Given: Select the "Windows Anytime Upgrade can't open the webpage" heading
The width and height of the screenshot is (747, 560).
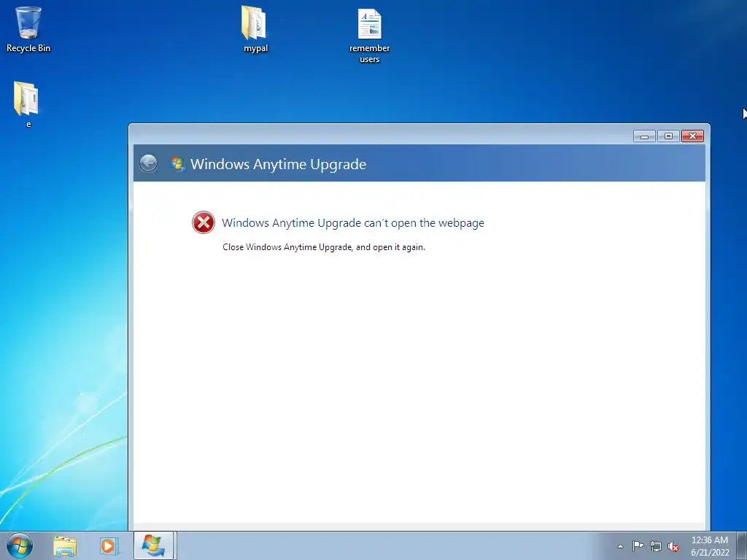Looking at the screenshot, I should click(353, 223).
